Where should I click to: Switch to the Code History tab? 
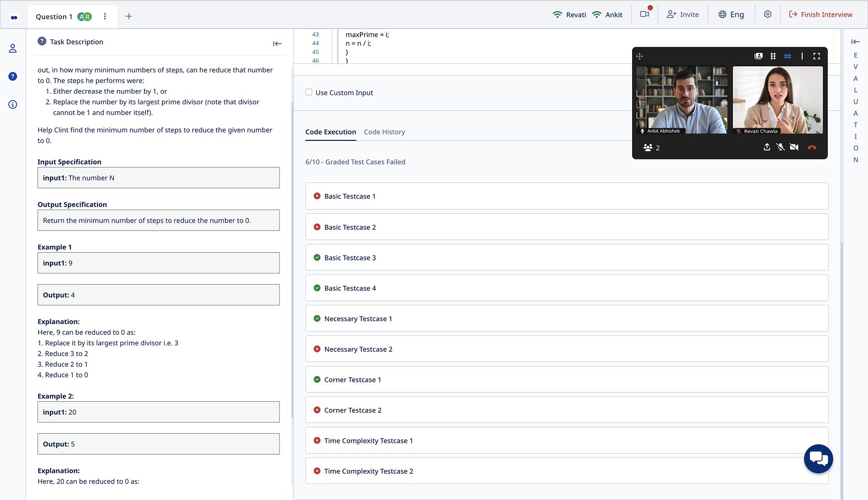pos(385,132)
